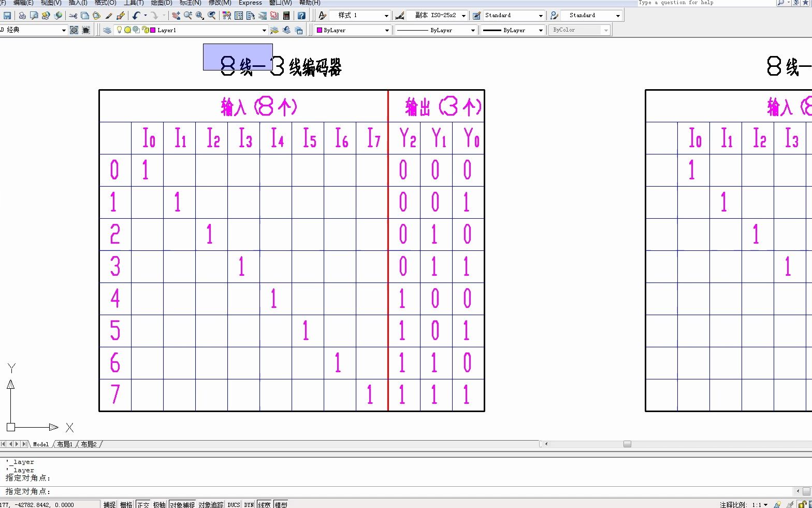Click the Undo arrow
The image size is (812, 508).
point(136,16)
